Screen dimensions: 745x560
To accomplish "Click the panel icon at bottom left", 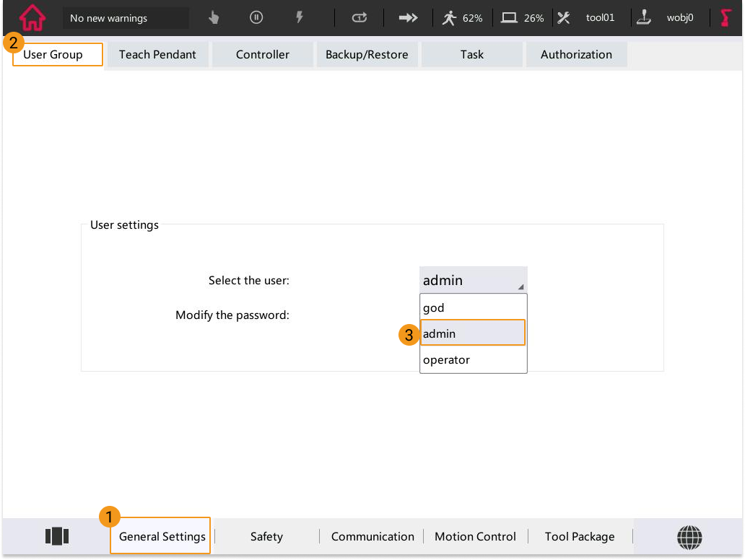I will 57,536.
